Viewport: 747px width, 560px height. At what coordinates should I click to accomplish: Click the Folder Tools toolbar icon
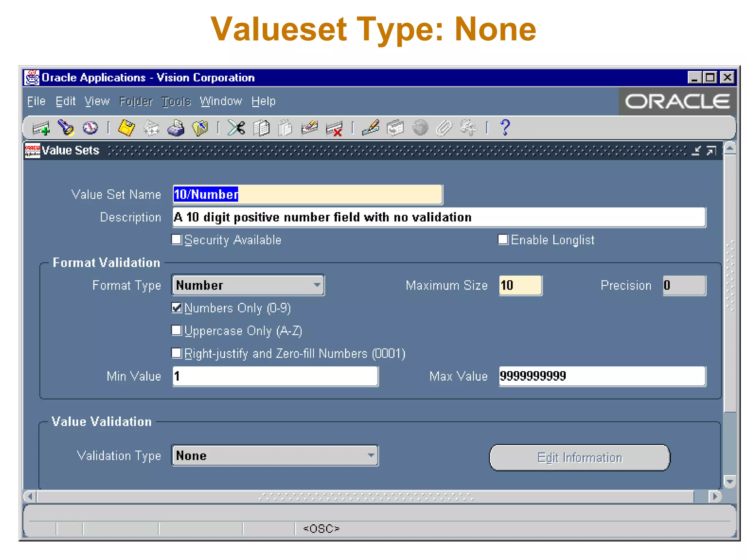point(468,128)
